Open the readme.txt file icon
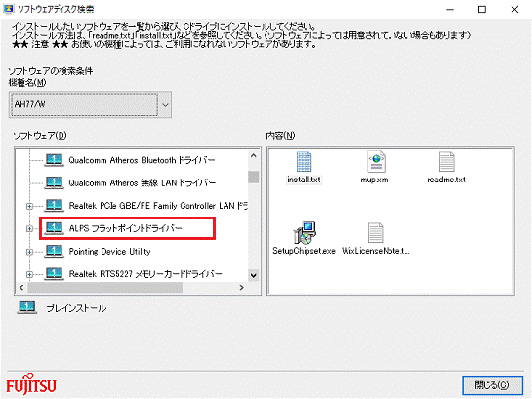The image size is (532, 399). point(446,162)
